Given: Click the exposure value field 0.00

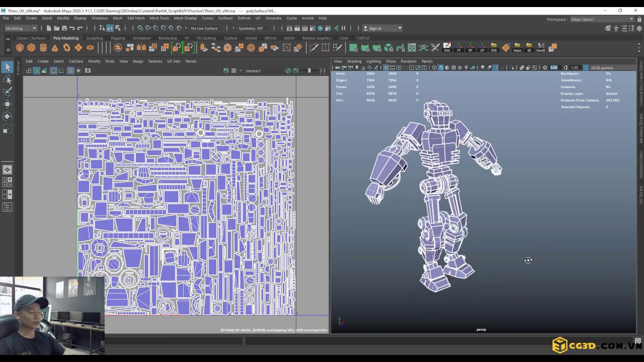Looking at the screenshot, I should point(554,67).
